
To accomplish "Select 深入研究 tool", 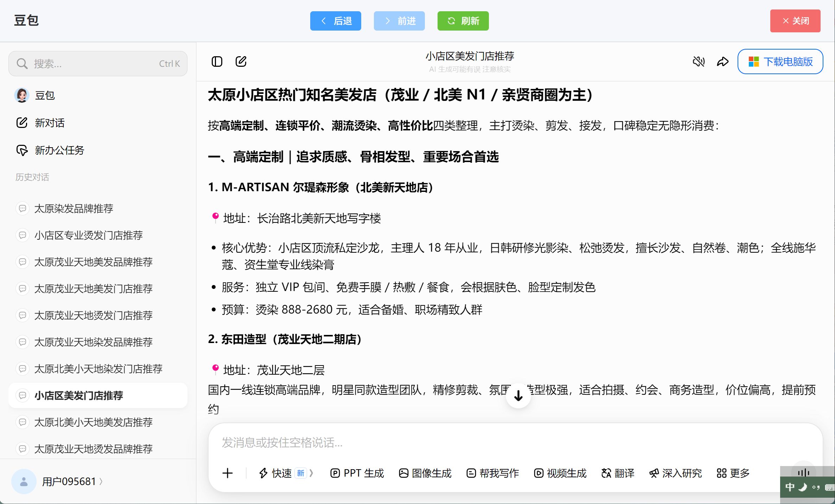I will (x=675, y=473).
